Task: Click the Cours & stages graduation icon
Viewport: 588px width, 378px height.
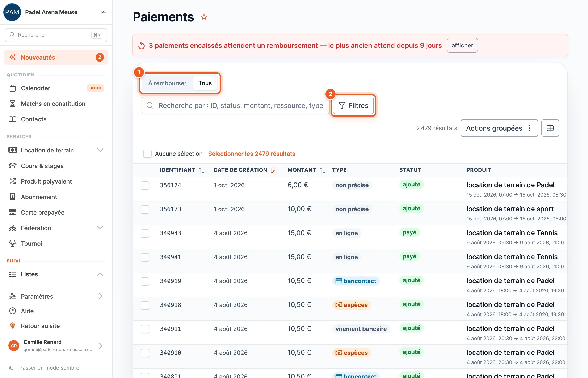Action: click(x=13, y=166)
